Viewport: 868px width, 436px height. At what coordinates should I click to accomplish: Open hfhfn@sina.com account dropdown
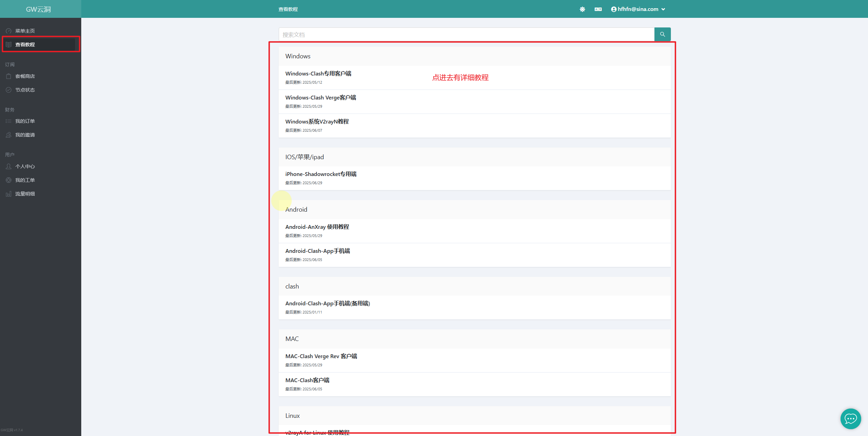(x=638, y=9)
